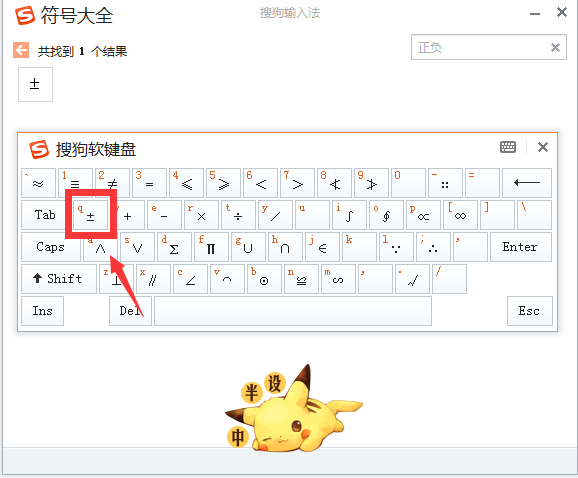Click the > key labeled 7
Viewport: 578px width, 478px height.
[x=297, y=183]
